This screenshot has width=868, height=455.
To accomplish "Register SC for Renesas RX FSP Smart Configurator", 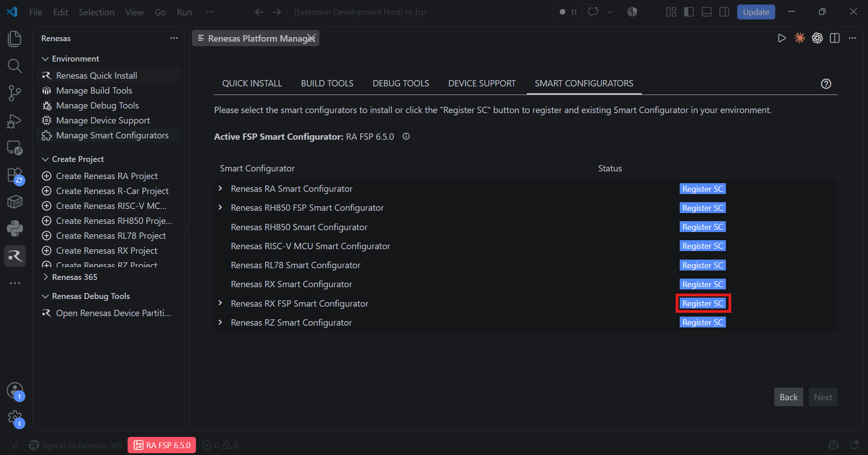I will 703,303.
